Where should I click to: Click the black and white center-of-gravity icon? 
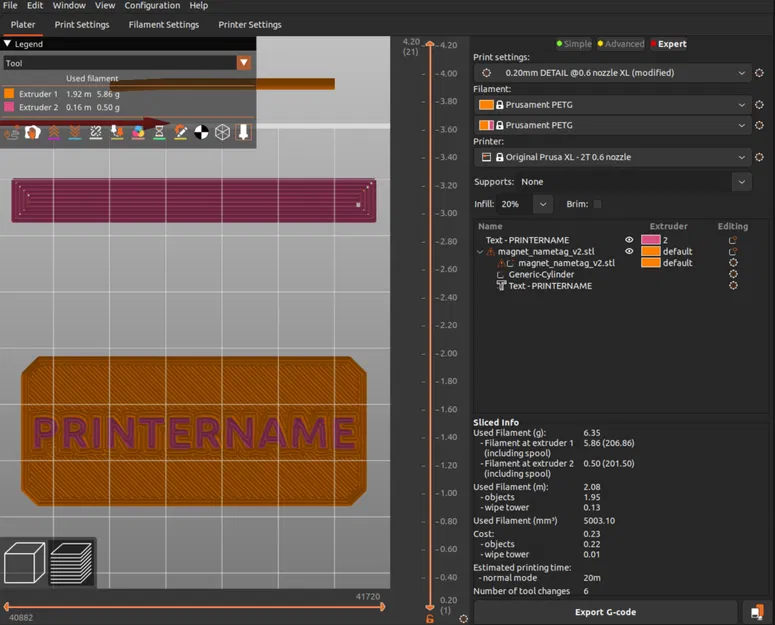point(201,132)
